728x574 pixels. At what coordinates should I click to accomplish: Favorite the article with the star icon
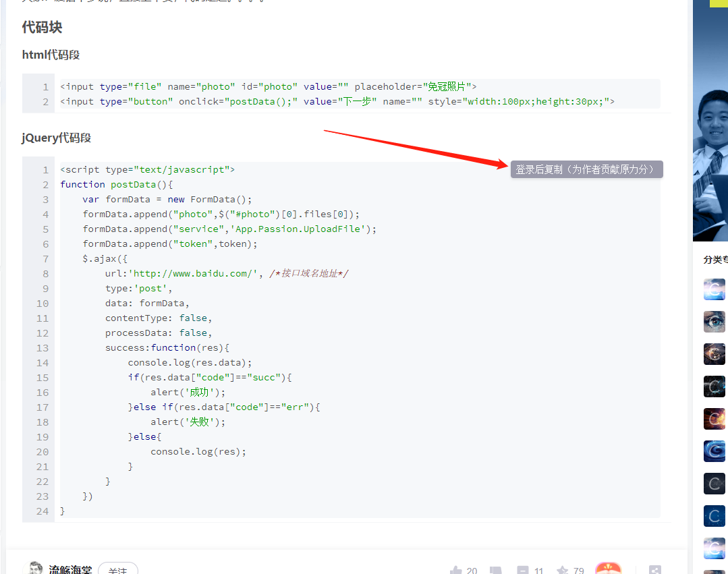point(562,571)
